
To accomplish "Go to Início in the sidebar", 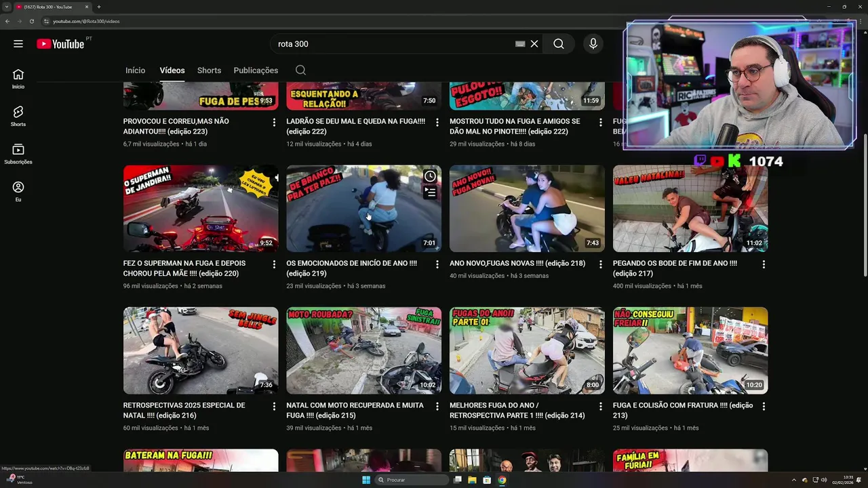I will [18, 79].
